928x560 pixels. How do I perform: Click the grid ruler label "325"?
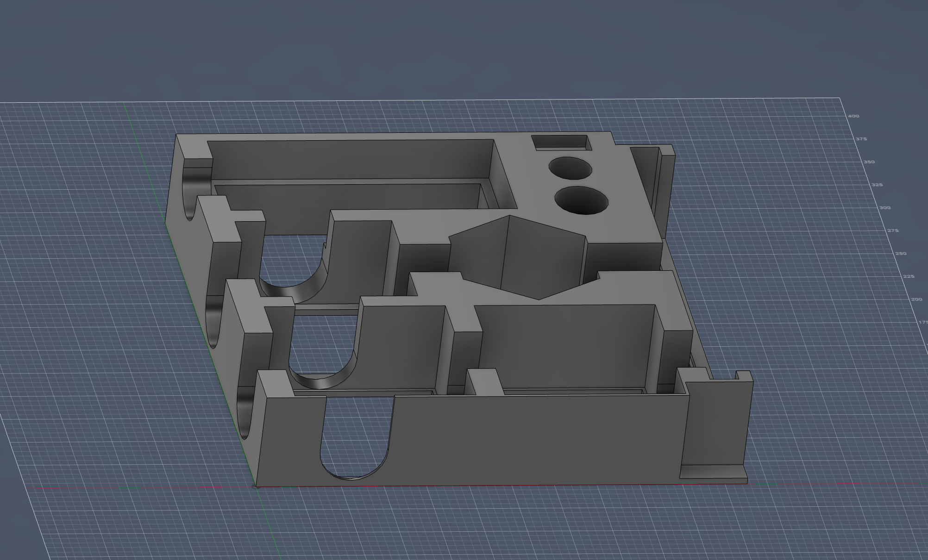pos(877,185)
